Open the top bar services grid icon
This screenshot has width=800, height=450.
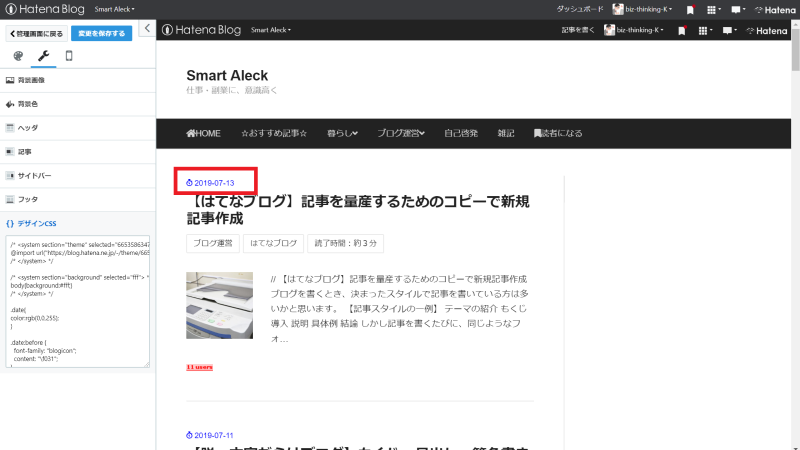coord(713,10)
